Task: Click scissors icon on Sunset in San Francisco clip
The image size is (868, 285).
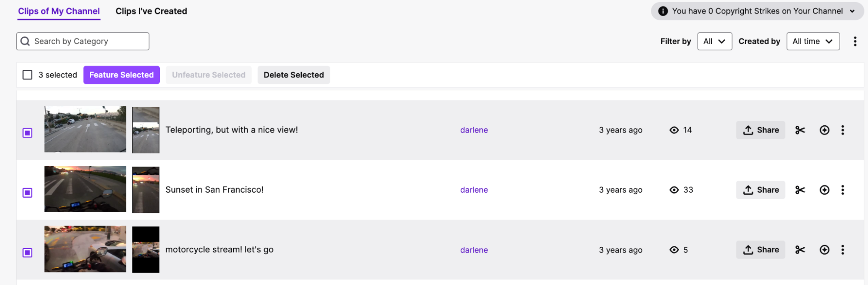Action: click(x=800, y=190)
